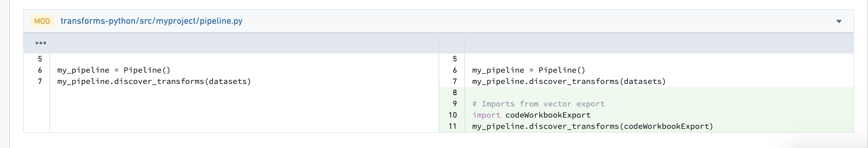Select added line number 9 on right side
Viewport: 868px width, 148px height.
point(454,104)
